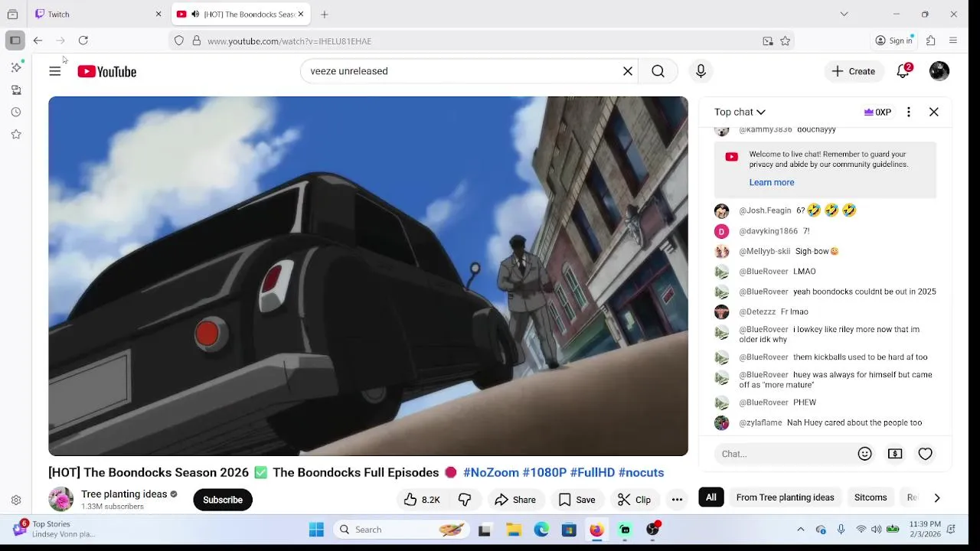Follow the Learn more chat link
The height and width of the screenshot is (551, 980).
point(771,182)
